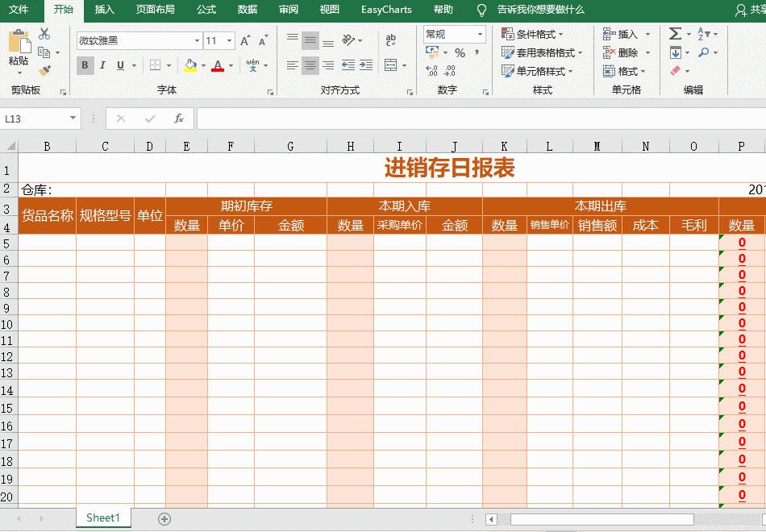Pick red from the font color A swatch
Viewport: 766px width, 532px height.
[219, 65]
